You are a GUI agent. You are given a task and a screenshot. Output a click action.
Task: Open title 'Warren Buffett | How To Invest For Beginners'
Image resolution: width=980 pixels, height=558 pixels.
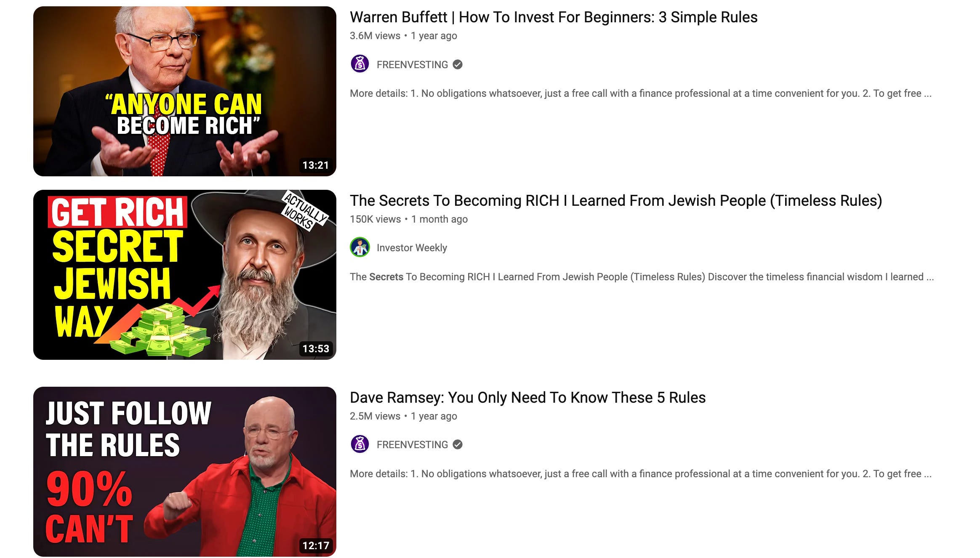click(x=554, y=17)
